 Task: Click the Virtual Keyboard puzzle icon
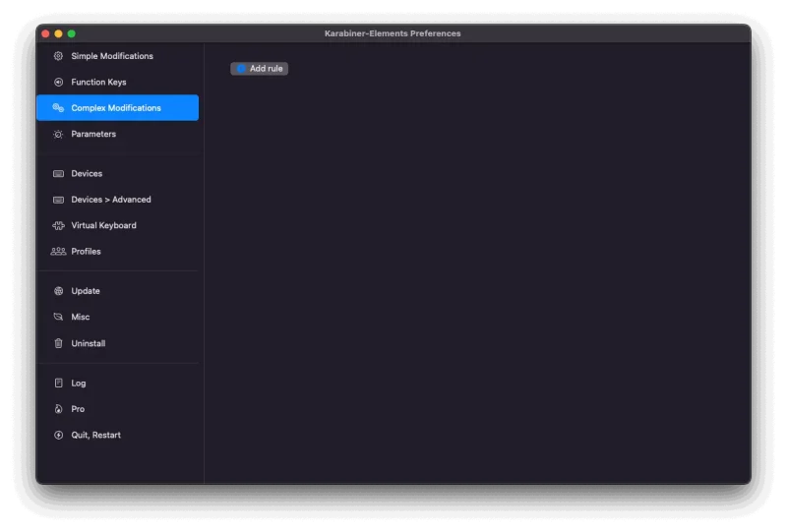pos(58,226)
